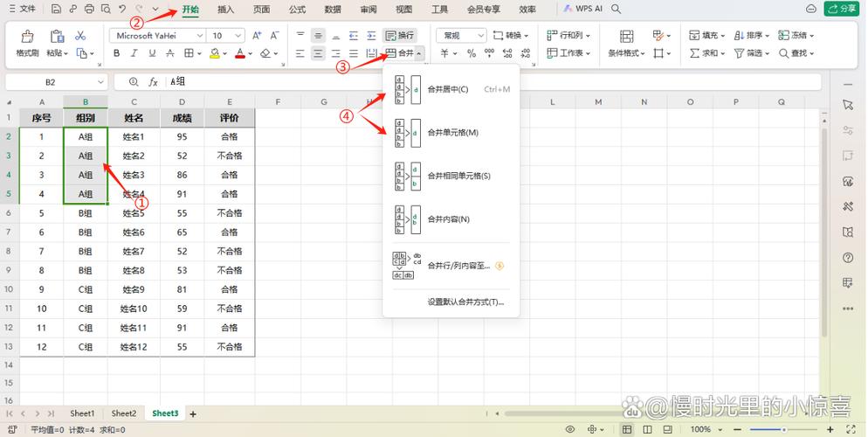
Task: Add a new sheet with plus button
Action: click(193, 413)
